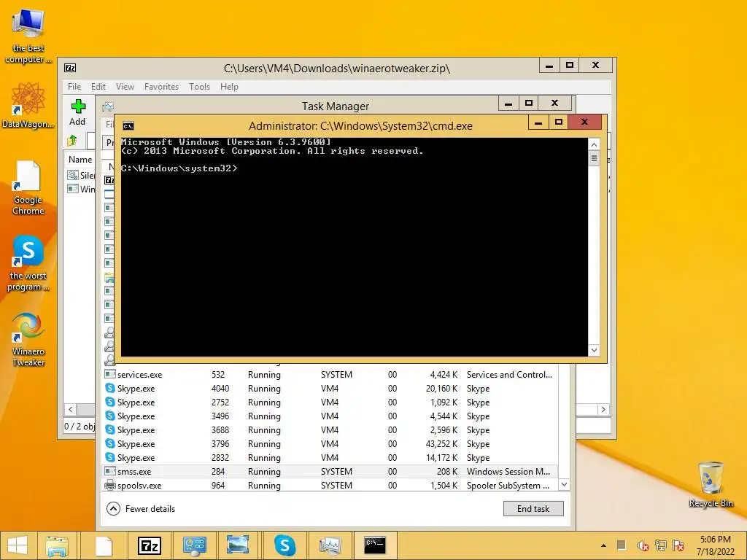Click 'Services and Control...' description text
Viewport: 747px width, 560px height.
pos(509,375)
